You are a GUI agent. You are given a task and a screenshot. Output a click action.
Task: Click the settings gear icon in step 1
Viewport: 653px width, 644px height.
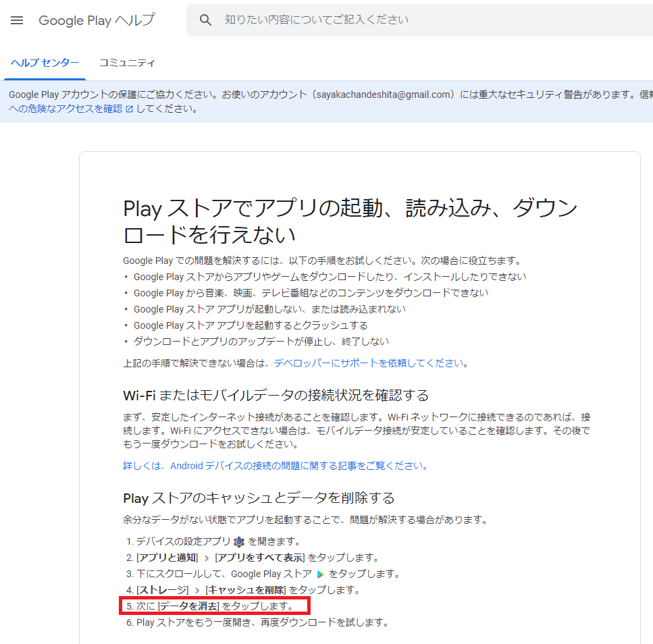(239, 541)
